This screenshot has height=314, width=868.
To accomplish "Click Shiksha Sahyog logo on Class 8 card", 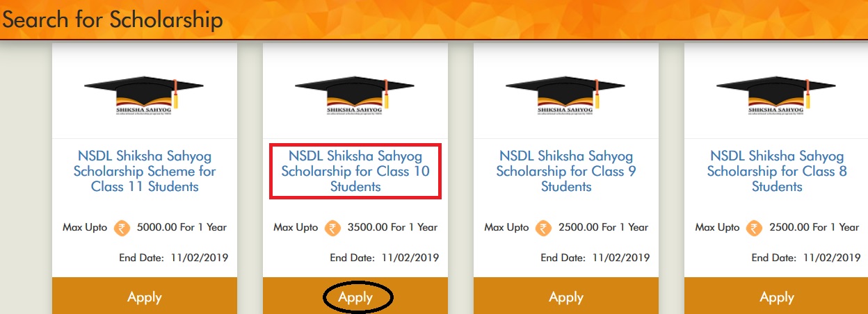I will click(x=776, y=93).
